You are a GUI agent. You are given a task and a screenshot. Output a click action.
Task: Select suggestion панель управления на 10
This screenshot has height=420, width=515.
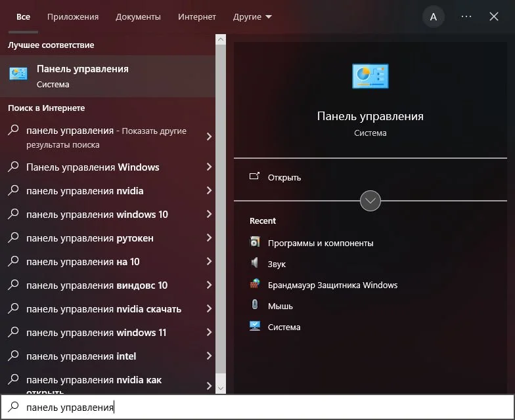tap(83, 261)
